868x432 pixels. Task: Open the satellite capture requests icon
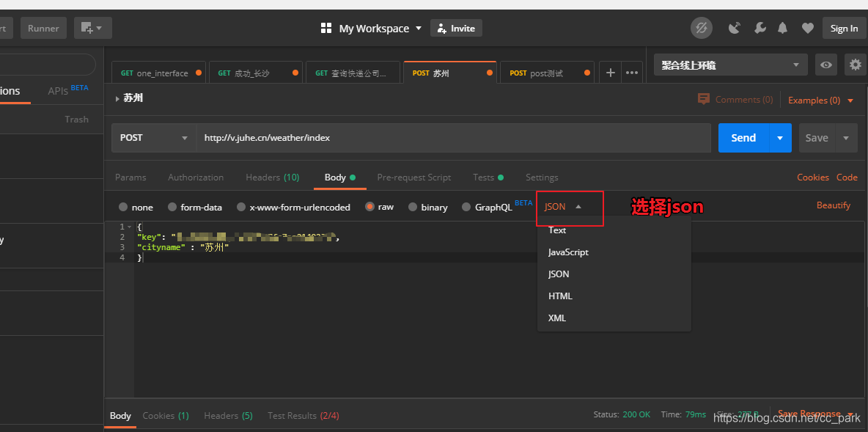pyautogui.click(x=735, y=29)
